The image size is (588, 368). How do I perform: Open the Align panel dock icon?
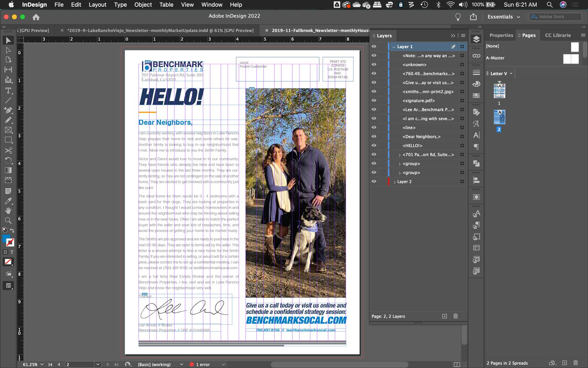coord(476,180)
